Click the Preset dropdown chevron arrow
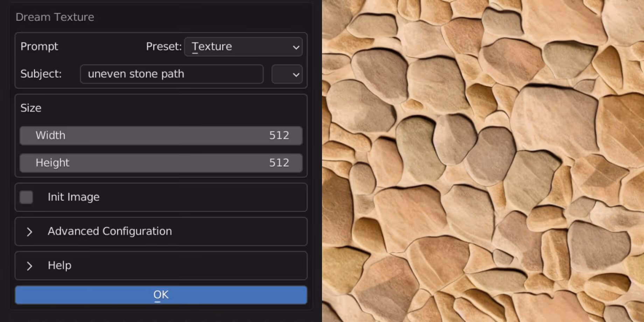Viewport: 644px width, 322px height. tap(296, 47)
